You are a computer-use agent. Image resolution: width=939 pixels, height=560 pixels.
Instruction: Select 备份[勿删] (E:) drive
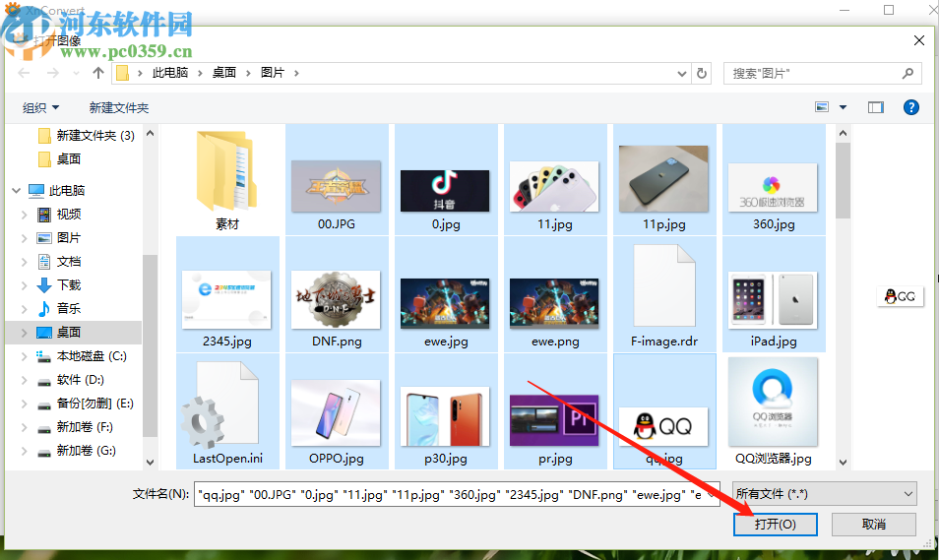(x=85, y=404)
